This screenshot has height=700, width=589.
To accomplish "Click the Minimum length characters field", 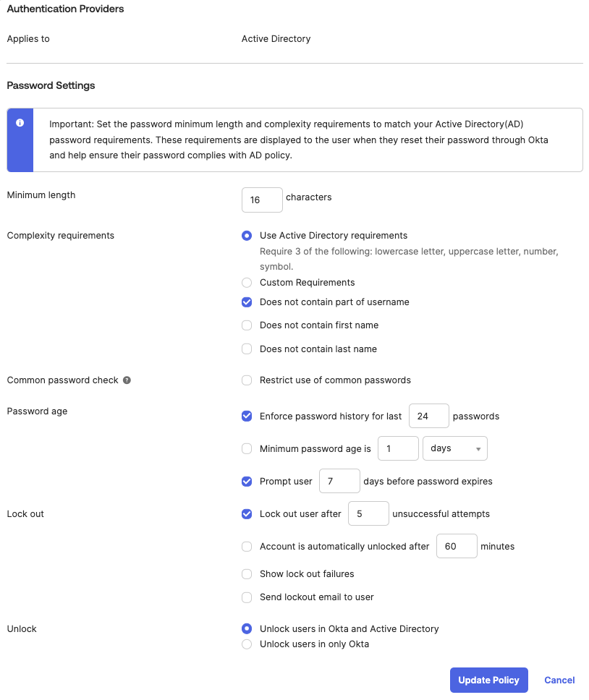I will 262,200.
